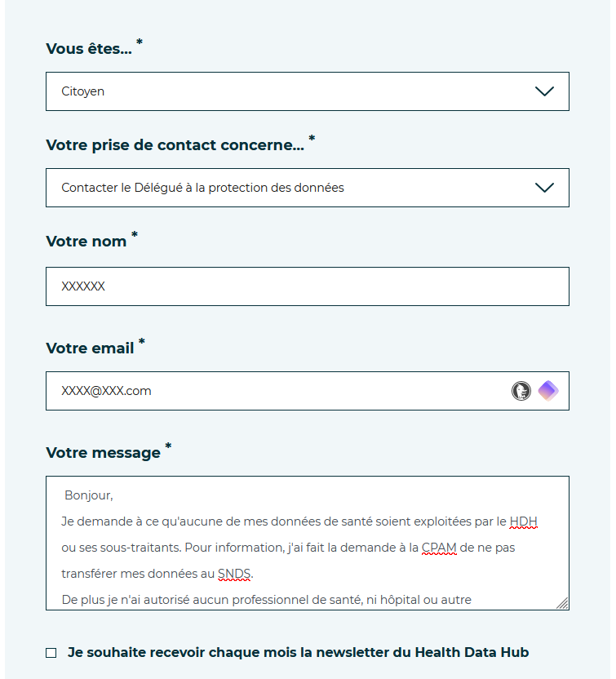Open the "Vous êtes" dropdown showing Citoyen
The width and height of the screenshot is (616, 679).
point(286,91)
